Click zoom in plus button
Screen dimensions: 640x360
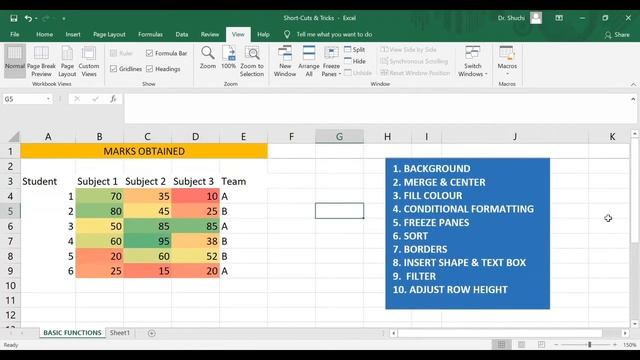point(615,345)
